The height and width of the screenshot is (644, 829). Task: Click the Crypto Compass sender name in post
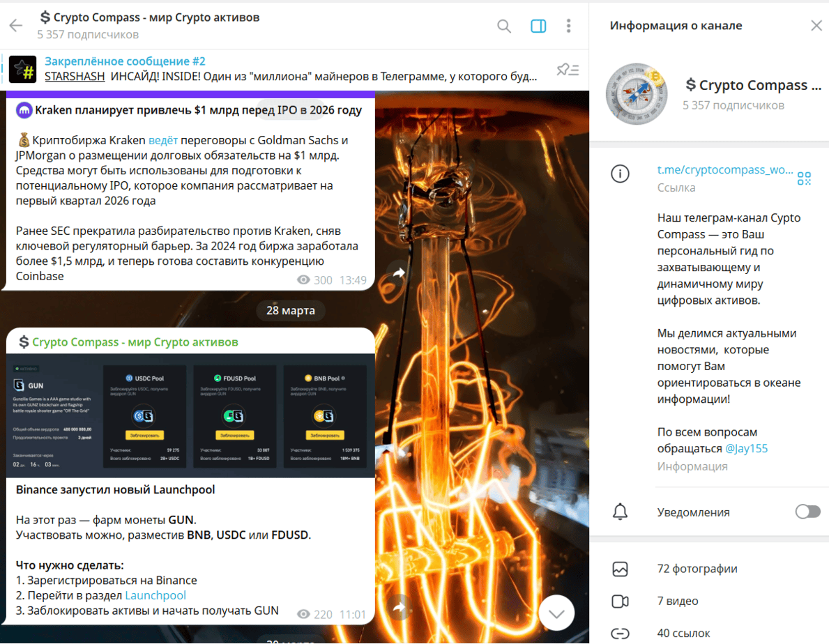coord(135,342)
